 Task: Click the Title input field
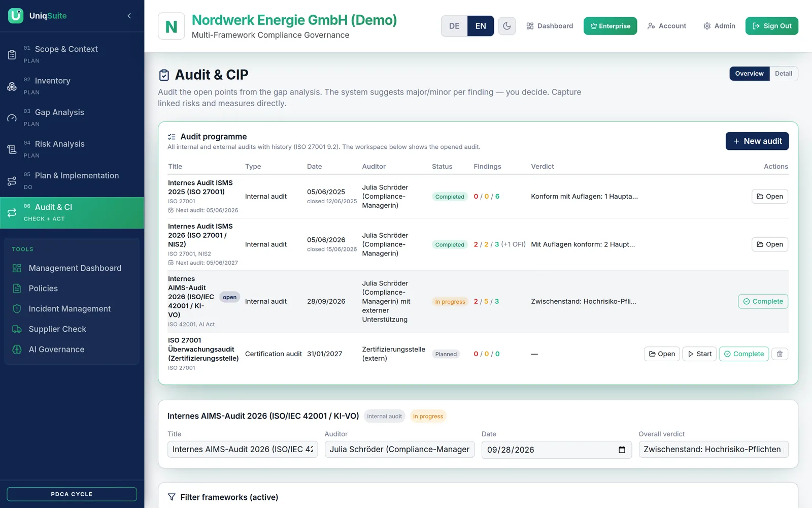click(243, 449)
